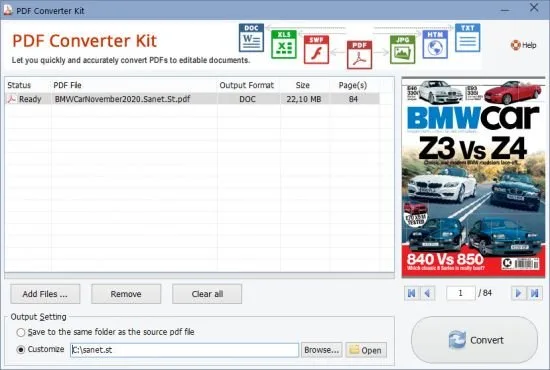The width and height of the screenshot is (550, 370).
Task: Click the red PDF format icon
Action: click(x=359, y=55)
